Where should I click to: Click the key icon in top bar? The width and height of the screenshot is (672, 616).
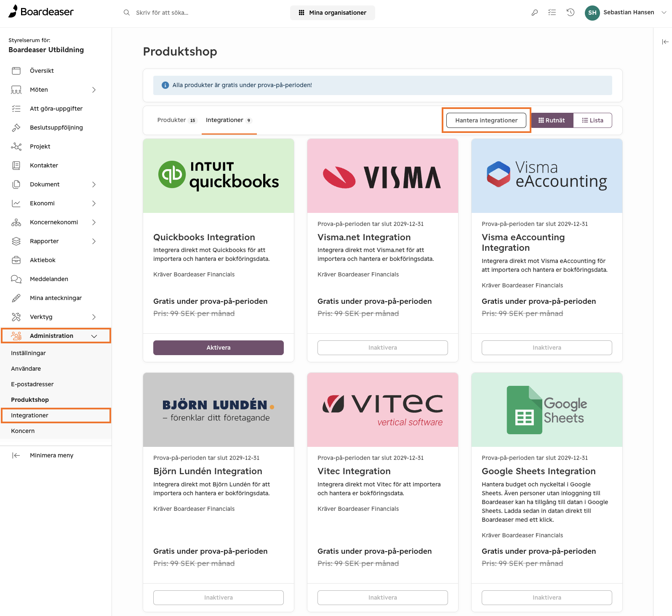[534, 13]
